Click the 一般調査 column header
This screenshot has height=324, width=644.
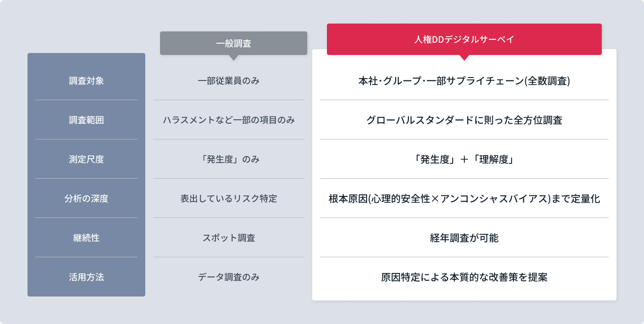point(234,43)
